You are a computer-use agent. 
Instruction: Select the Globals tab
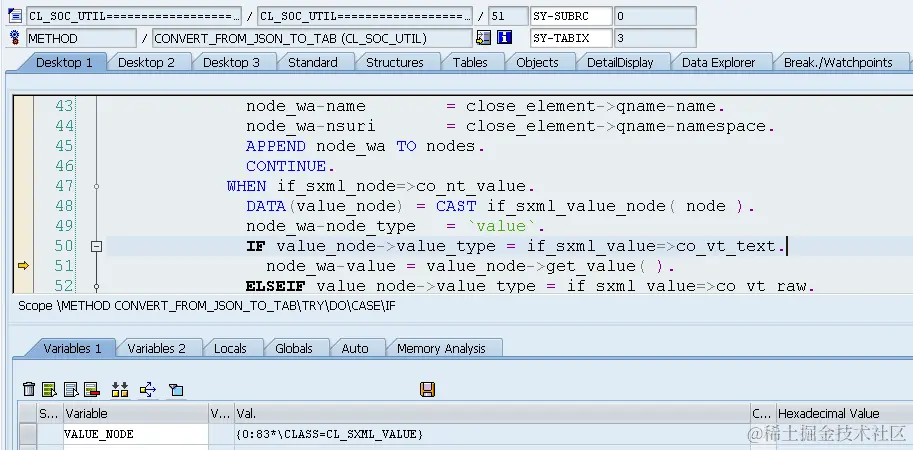click(x=293, y=348)
